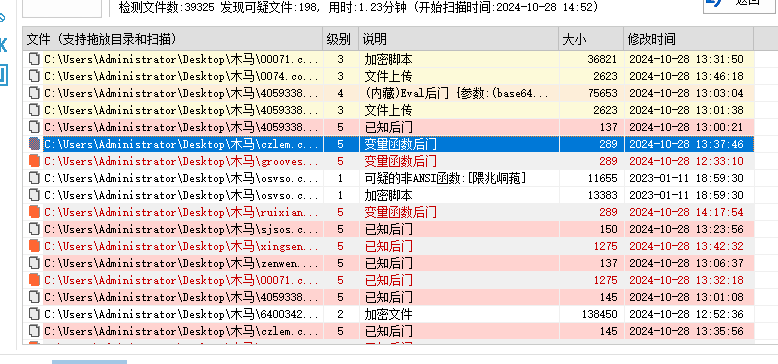Click file icon of row modified 13:01:08
This screenshot has width=778, height=364.
click(x=34, y=297)
